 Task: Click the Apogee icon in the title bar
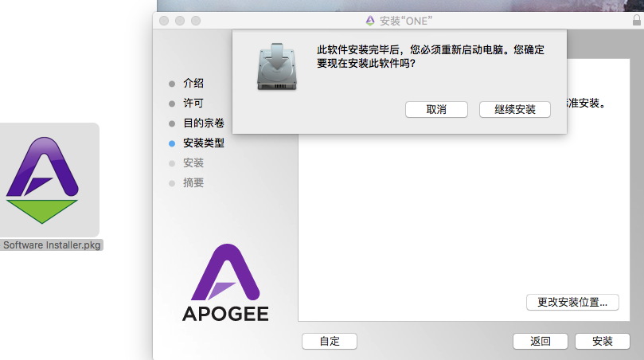click(370, 20)
